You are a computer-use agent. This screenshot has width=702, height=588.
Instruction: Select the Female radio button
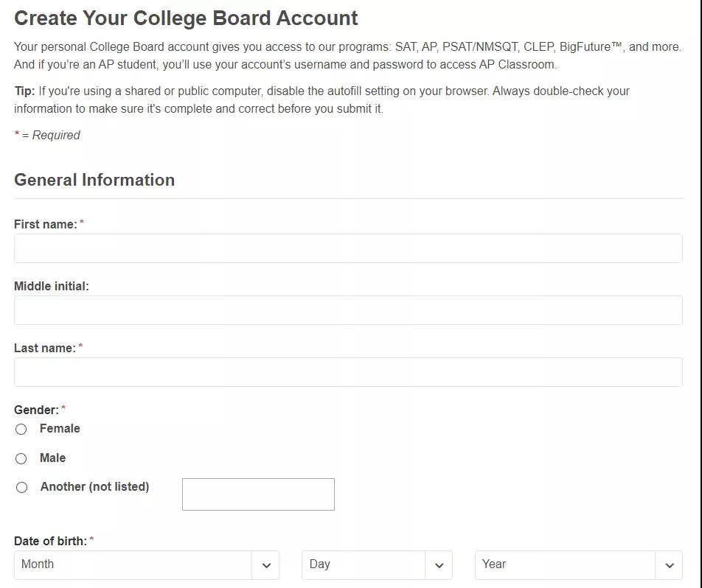click(x=21, y=429)
